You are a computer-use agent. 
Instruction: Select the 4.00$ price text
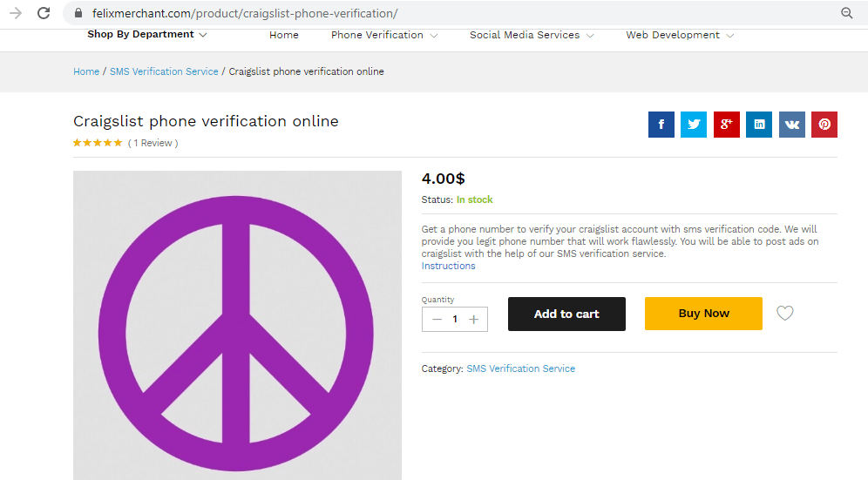tap(443, 179)
